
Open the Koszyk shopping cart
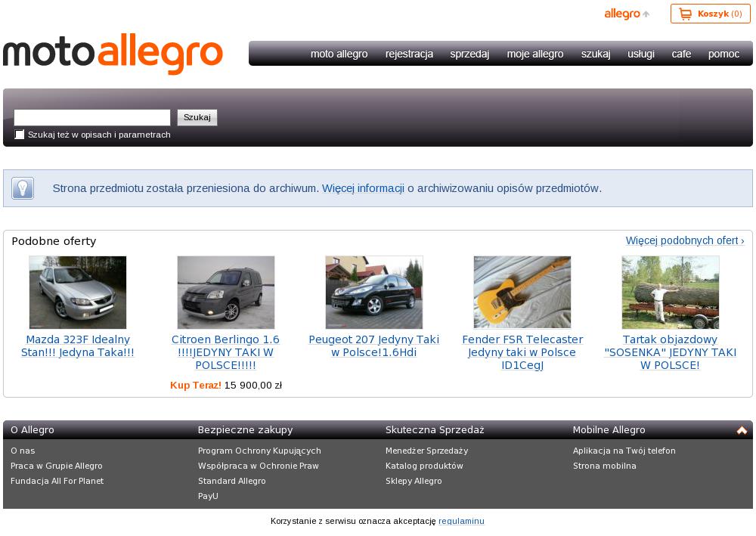[x=710, y=14]
